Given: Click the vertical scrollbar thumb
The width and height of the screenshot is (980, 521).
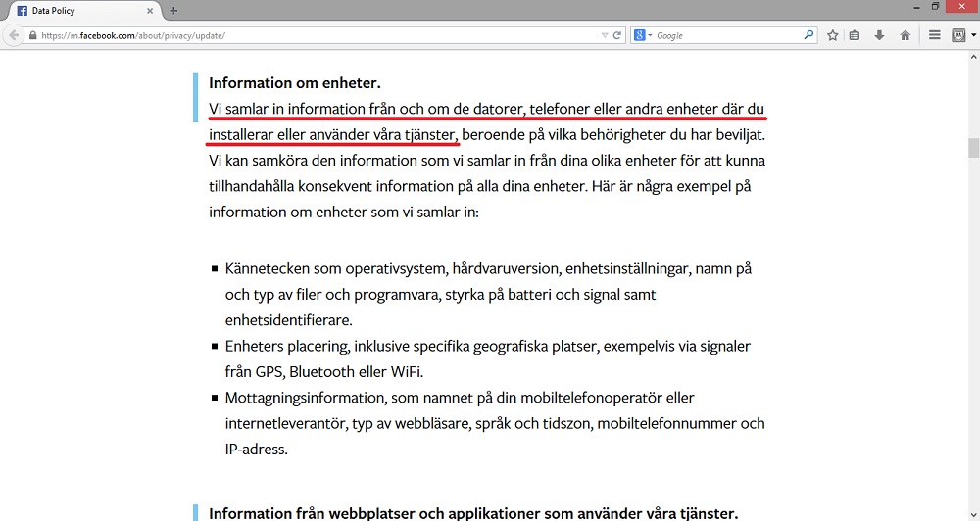Looking at the screenshot, I should pos(973,148).
